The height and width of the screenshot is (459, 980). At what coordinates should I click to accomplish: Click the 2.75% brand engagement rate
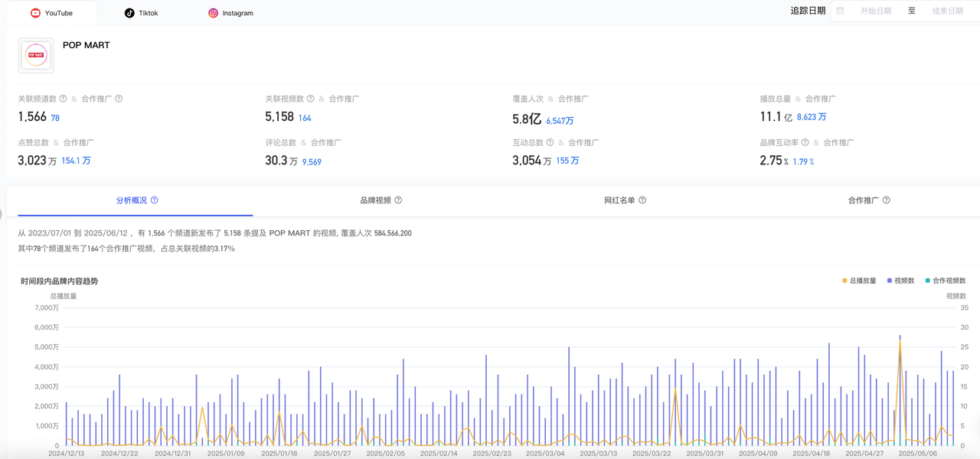click(x=774, y=161)
